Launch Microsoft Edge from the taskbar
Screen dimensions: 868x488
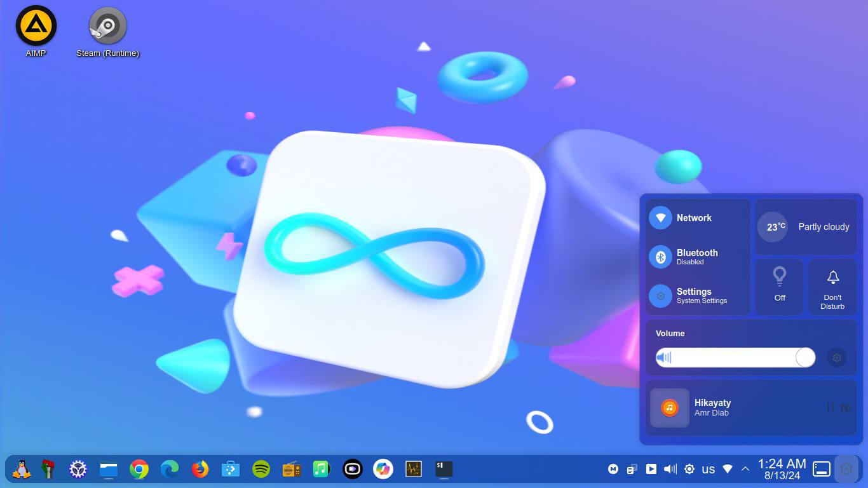point(170,470)
